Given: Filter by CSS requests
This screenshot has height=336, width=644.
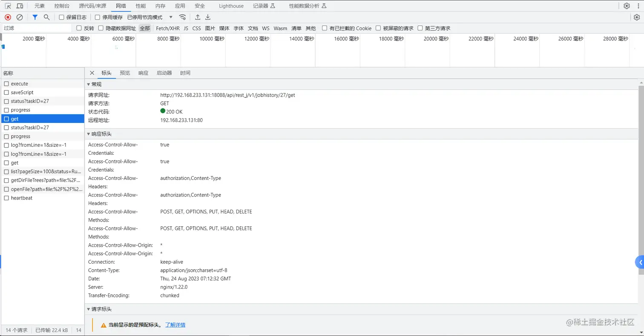Looking at the screenshot, I should tap(196, 28).
